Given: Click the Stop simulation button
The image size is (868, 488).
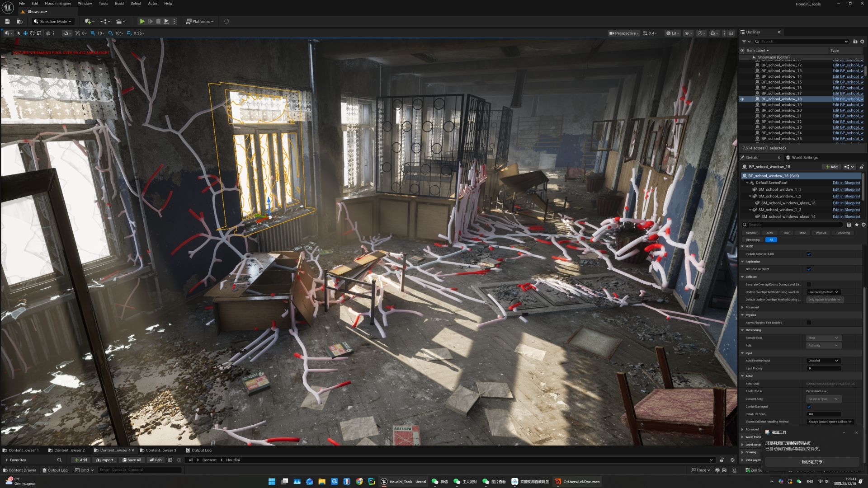Looking at the screenshot, I should tap(158, 21).
